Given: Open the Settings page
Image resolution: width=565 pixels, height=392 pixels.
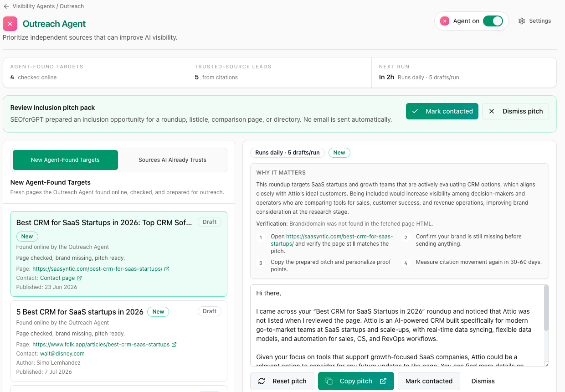Looking at the screenshot, I should click(534, 21).
